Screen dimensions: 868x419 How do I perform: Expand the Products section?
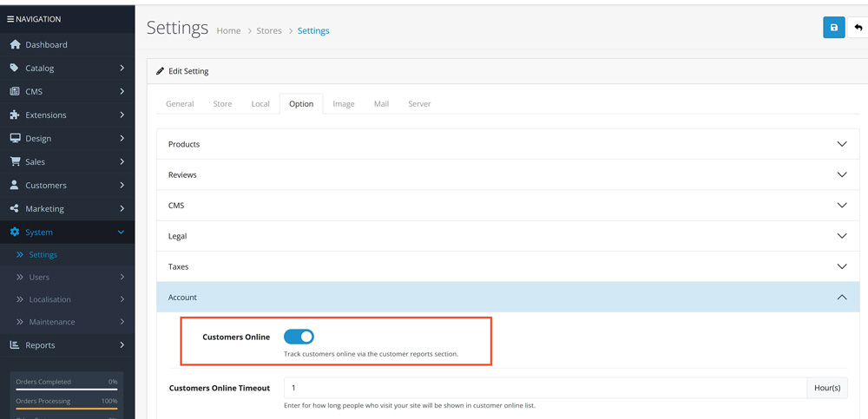click(508, 144)
